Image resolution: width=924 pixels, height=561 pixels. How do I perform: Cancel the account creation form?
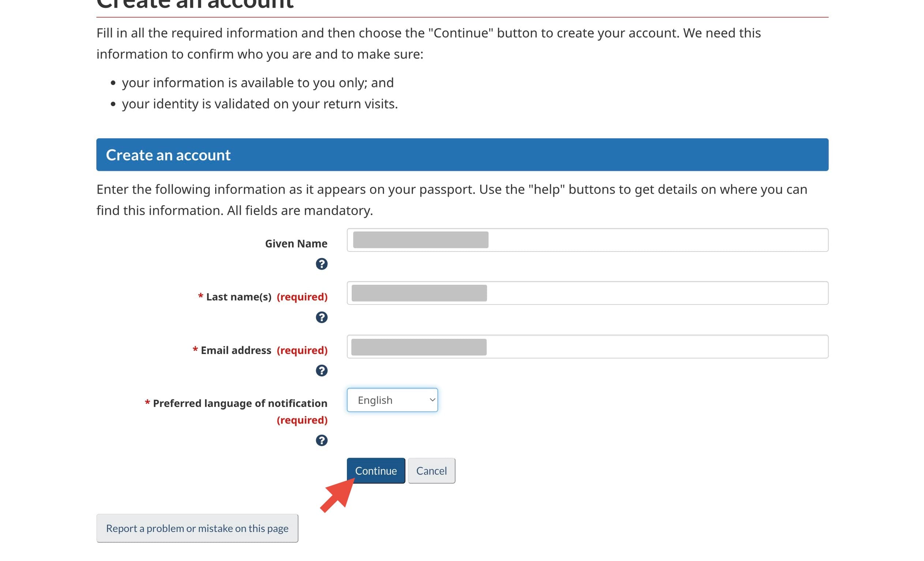(x=431, y=471)
